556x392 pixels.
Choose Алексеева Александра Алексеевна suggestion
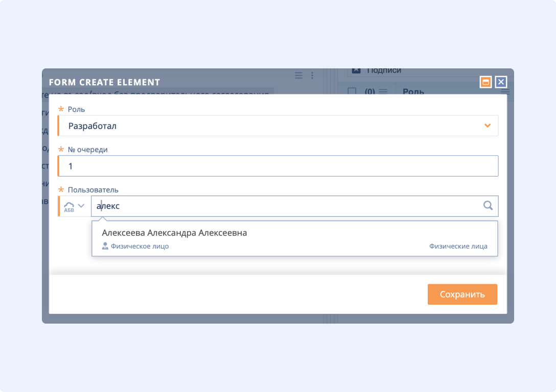coord(174,233)
